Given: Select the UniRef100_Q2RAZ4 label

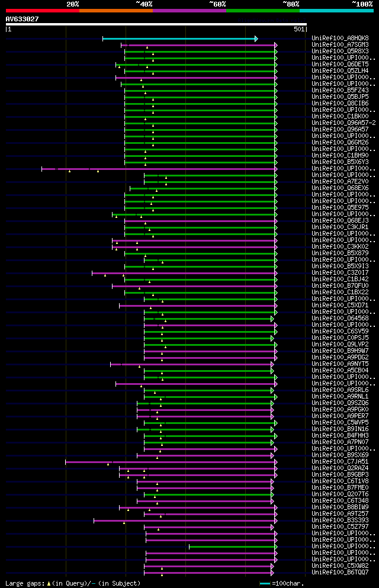Looking at the screenshot, I should pos(340,468).
